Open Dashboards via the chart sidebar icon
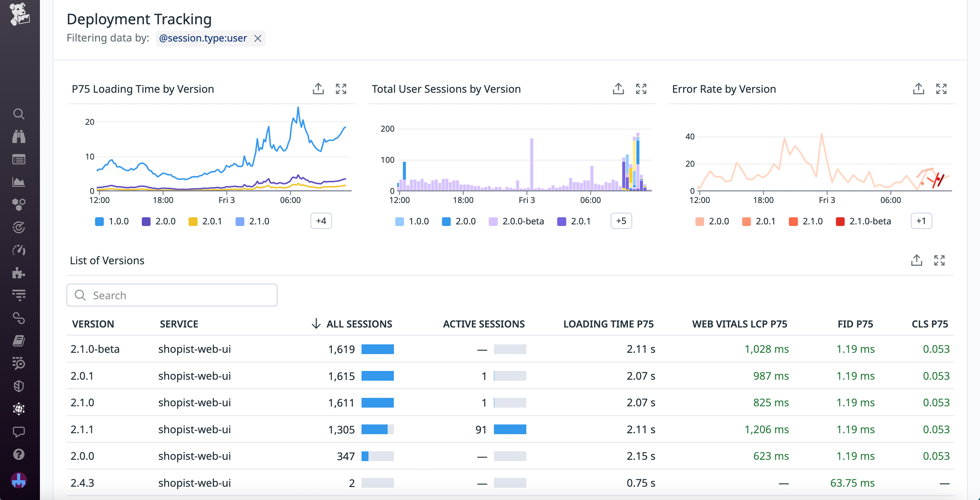980x500 pixels. coord(19,182)
